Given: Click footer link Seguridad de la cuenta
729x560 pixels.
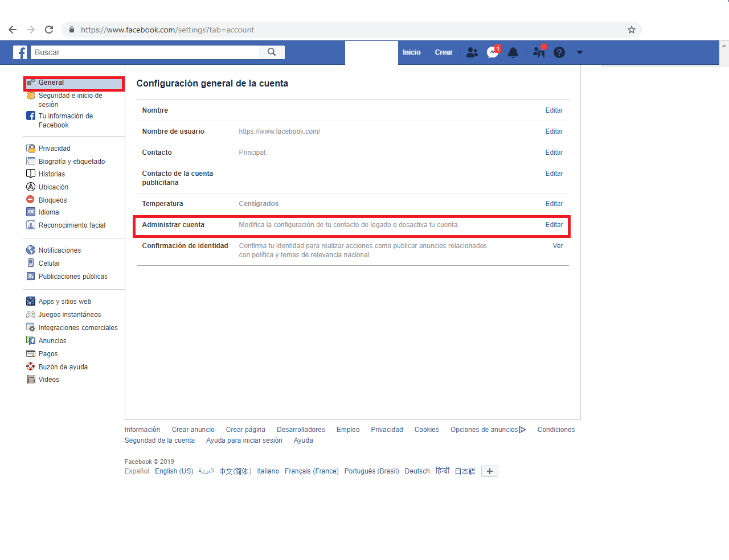Looking at the screenshot, I should coord(159,440).
